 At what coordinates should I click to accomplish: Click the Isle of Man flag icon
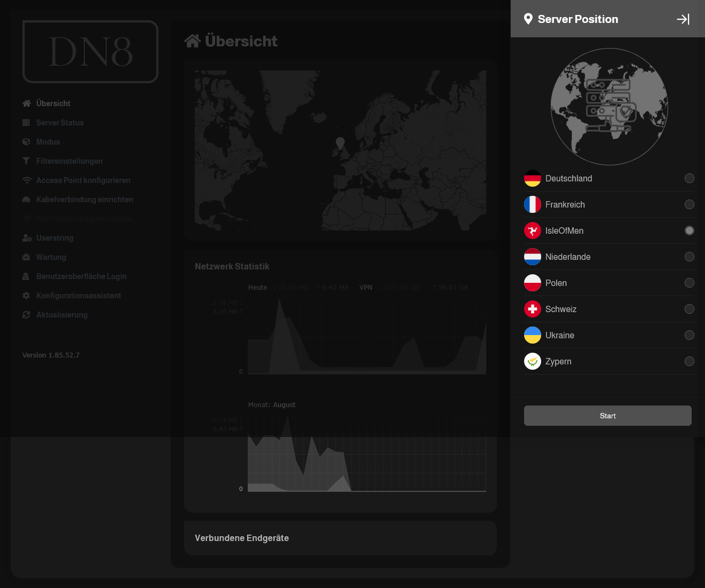click(x=532, y=231)
